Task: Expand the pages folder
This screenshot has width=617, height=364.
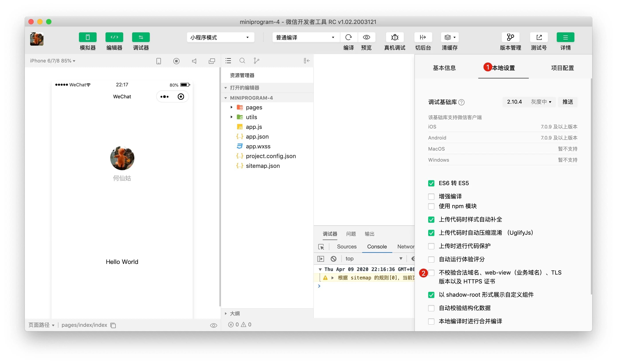Action: pos(254,107)
